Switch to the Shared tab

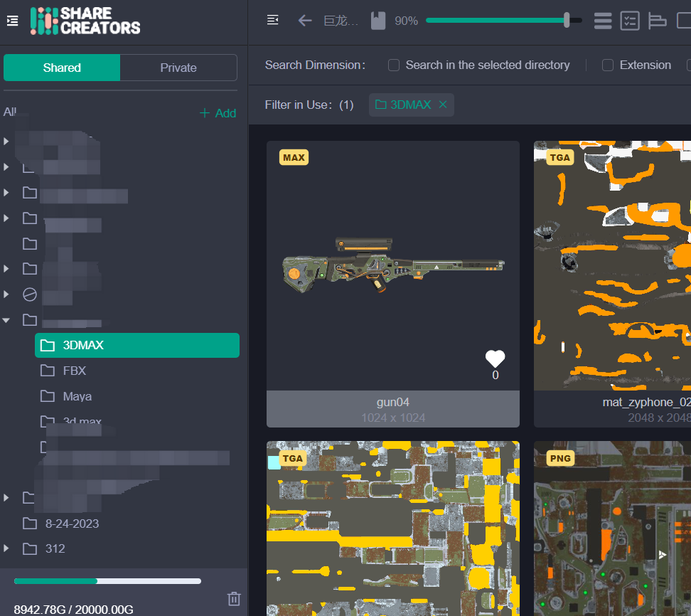pyautogui.click(x=62, y=68)
